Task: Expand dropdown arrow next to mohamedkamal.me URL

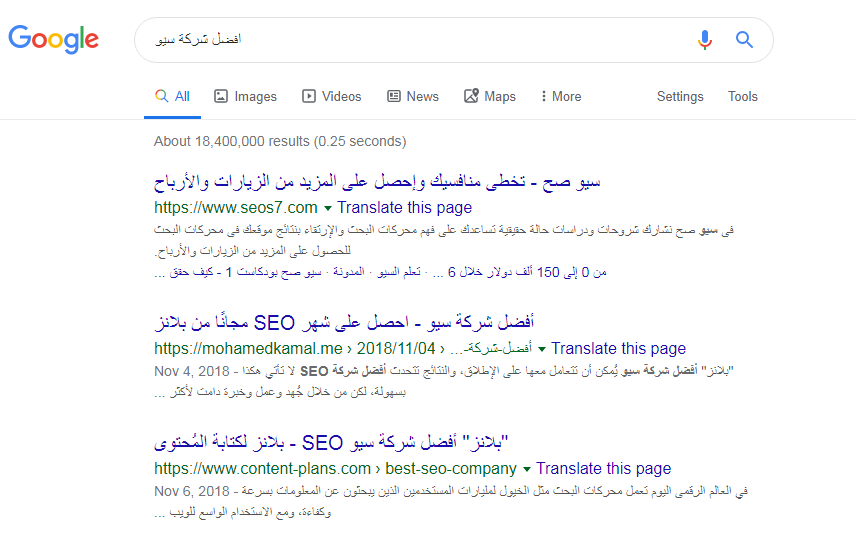Action: pyautogui.click(x=542, y=349)
